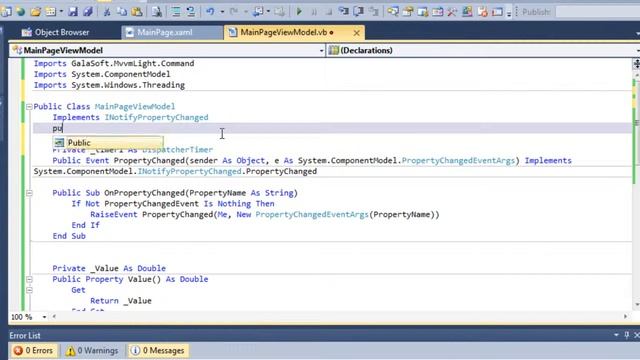640x360 pixels.
Task: Collapse the OnPropertyChanged Sub outline
Action: coord(29,193)
